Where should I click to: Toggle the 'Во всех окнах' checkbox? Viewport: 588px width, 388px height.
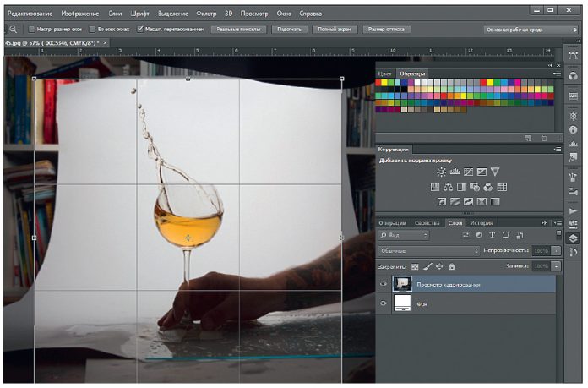click(92, 29)
